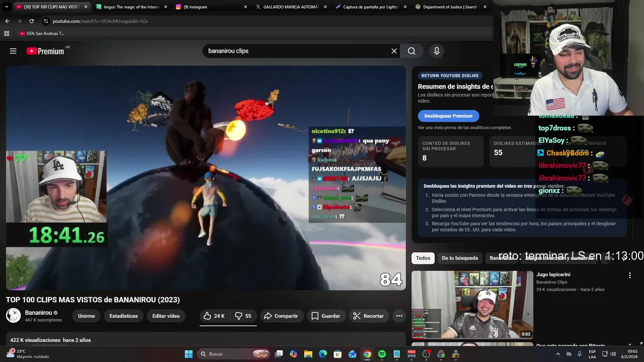
Task: Open the Chrome apps grid shortcut
Action: (7, 33)
